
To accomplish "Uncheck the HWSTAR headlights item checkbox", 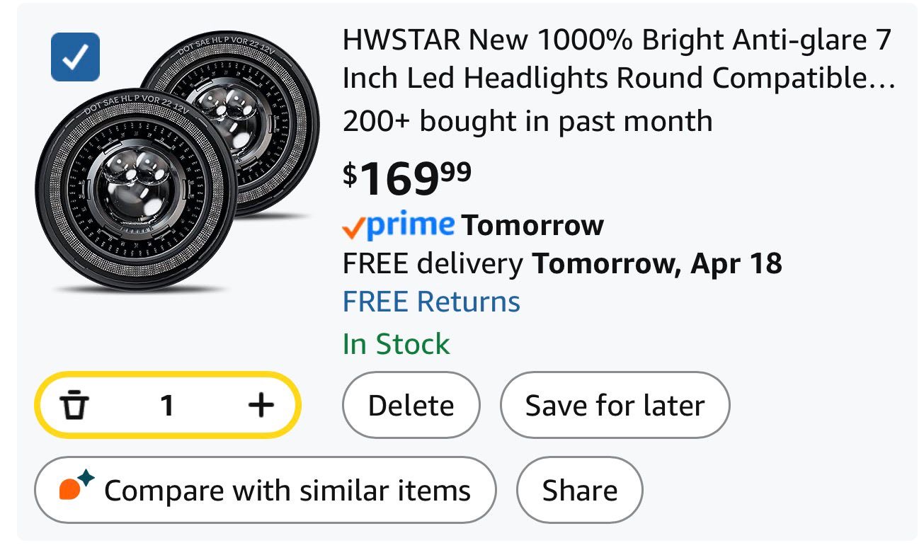I will tap(75, 57).
